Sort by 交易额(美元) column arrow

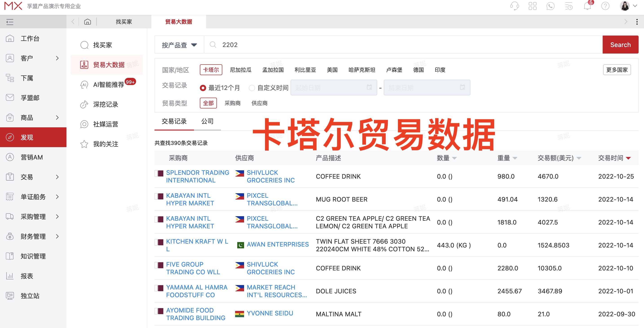point(579,158)
